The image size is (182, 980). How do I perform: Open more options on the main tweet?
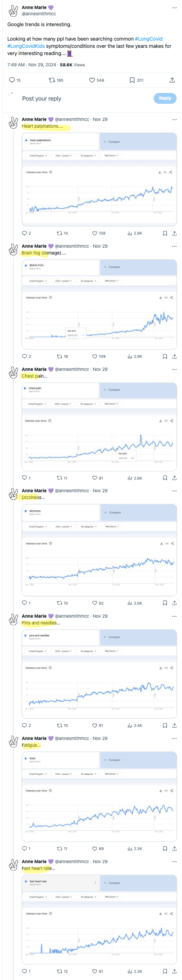pyautogui.click(x=174, y=8)
